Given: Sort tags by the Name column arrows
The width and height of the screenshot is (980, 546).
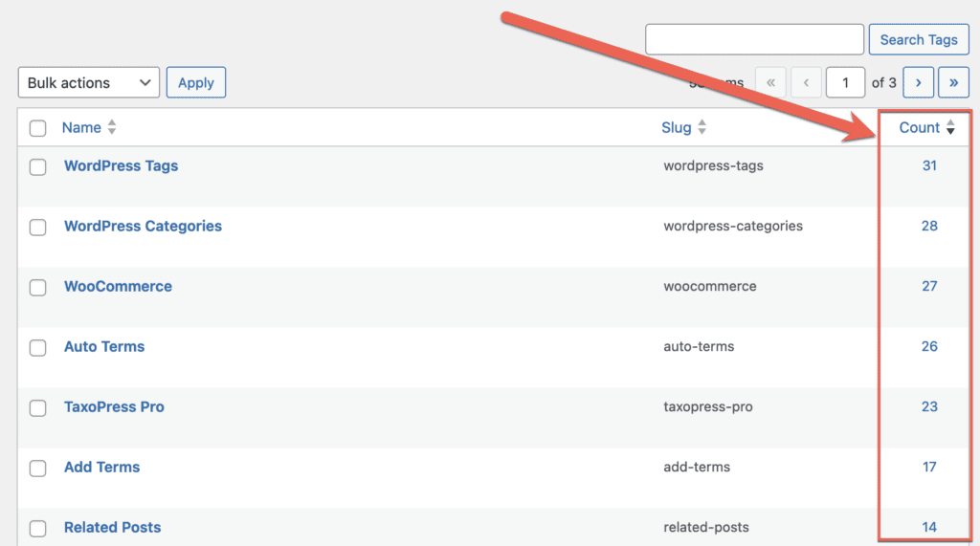Looking at the screenshot, I should (112, 127).
